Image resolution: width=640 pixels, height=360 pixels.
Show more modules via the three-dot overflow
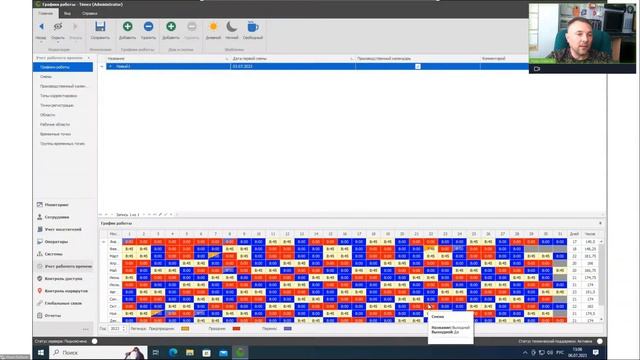tap(85, 329)
